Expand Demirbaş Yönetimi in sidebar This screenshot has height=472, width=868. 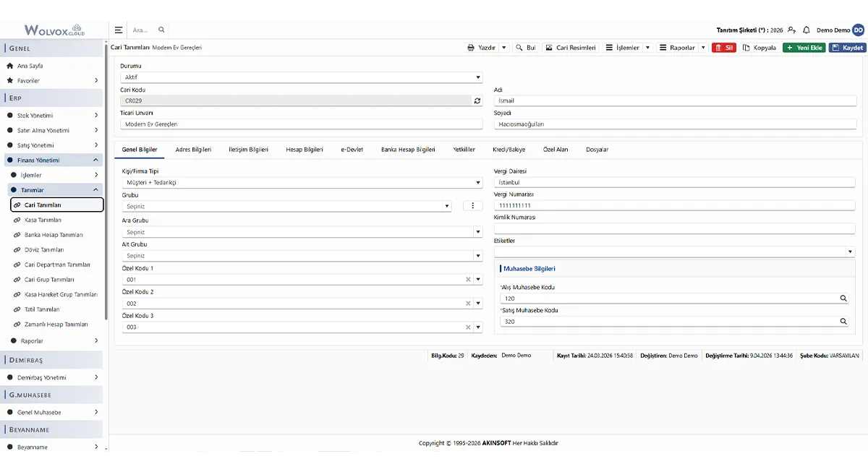pyautogui.click(x=52, y=377)
